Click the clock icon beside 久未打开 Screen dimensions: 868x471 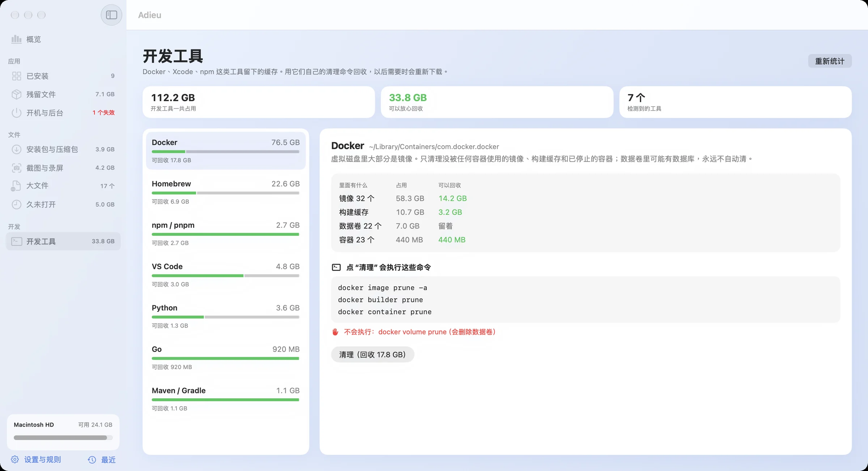(17, 204)
